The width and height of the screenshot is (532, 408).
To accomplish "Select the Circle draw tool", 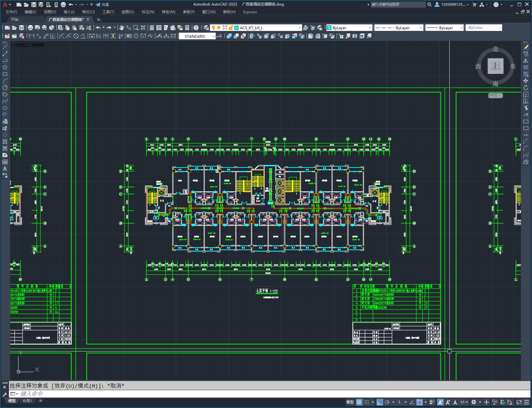I will coord(5,88).
